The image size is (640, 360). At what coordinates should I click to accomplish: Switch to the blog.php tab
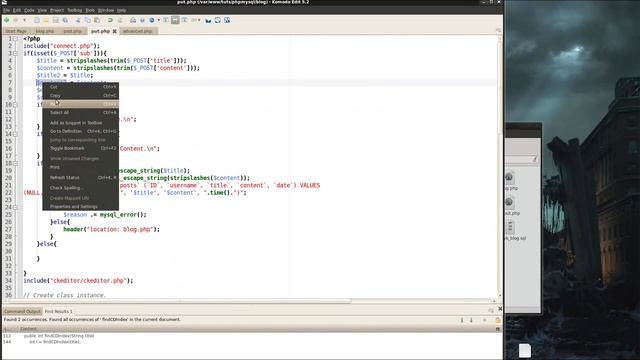(45, 31)
